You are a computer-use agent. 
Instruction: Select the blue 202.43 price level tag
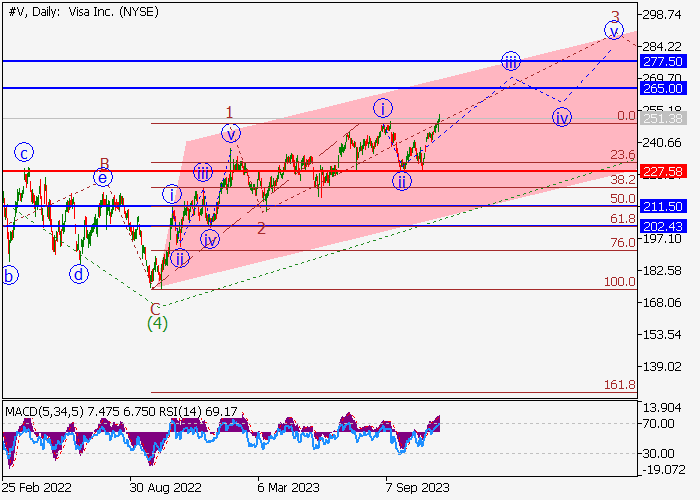coord(662,226)
